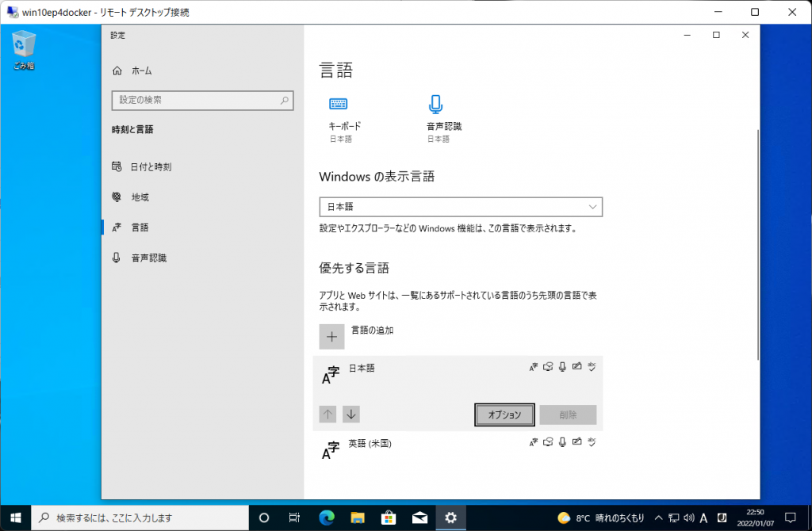Open File Explorer from taskbar
The height and width of the screenshot is (531, 812).
(358, 518)
